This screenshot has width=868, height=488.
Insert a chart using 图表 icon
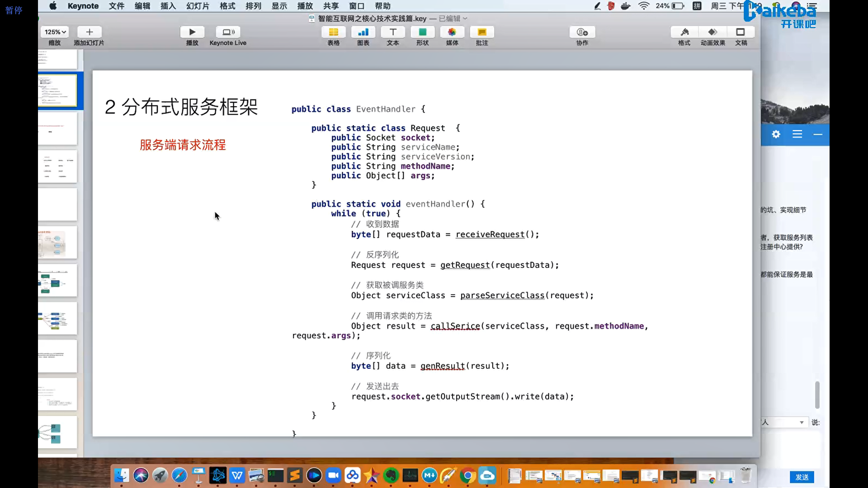363,32
